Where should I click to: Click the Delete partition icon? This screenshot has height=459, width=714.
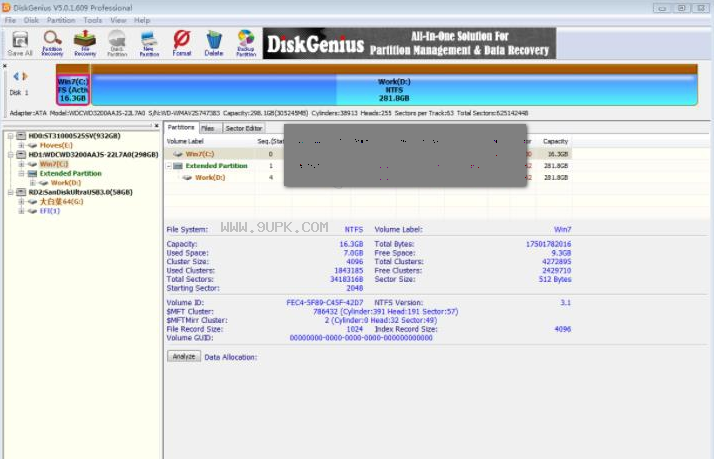214,44
